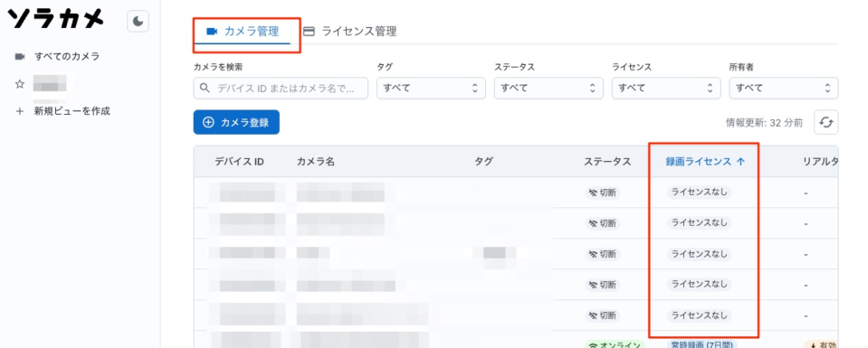
Task: Switch to the ライセンス管理 tab
Action: (350, 32)
